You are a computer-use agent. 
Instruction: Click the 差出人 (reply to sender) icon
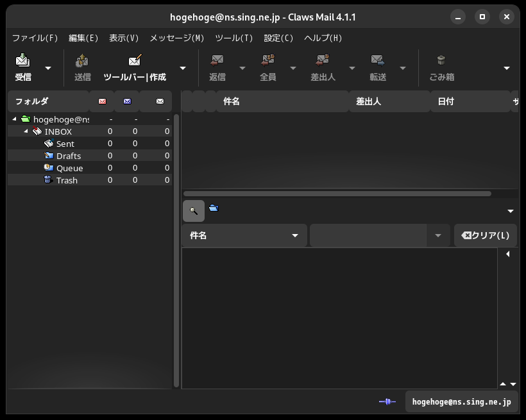point(323,67)
